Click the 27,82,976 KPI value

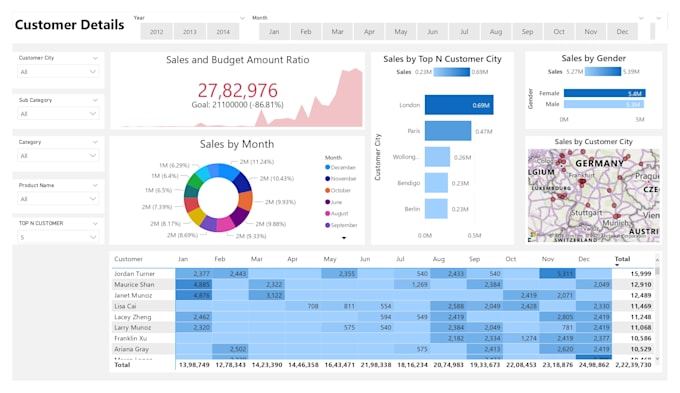pos(237,91)
